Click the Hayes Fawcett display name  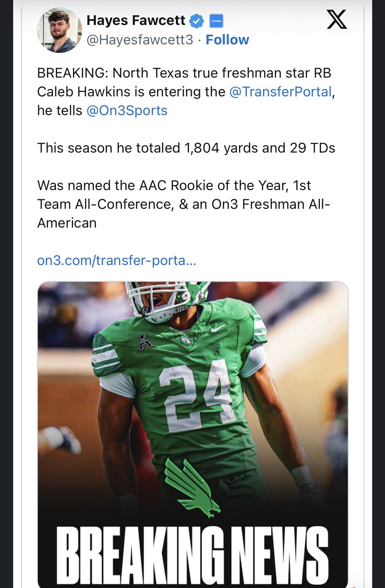coord(136,20)
